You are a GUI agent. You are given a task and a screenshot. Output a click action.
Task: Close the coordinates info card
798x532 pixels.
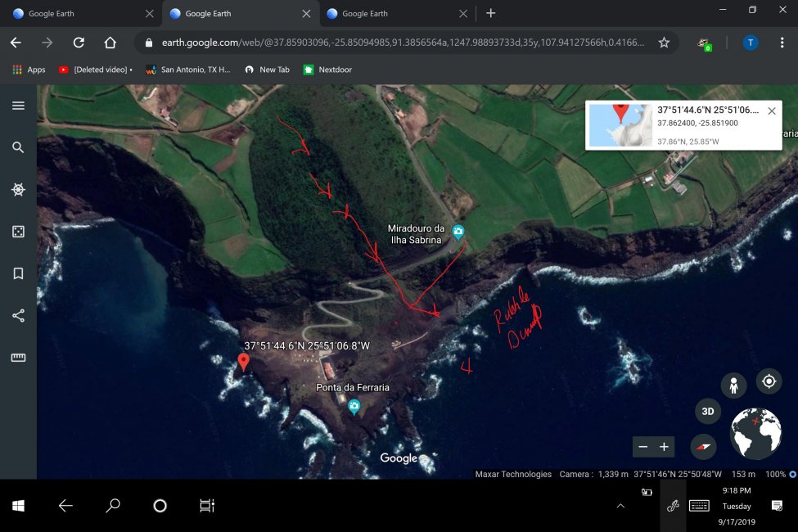click(772, 111)
